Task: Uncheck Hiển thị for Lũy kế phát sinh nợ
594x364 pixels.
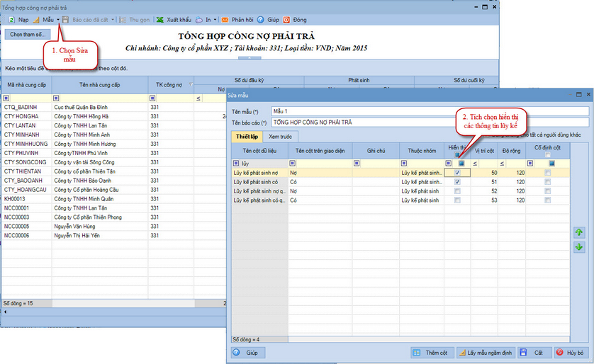Action: [458, 173]
